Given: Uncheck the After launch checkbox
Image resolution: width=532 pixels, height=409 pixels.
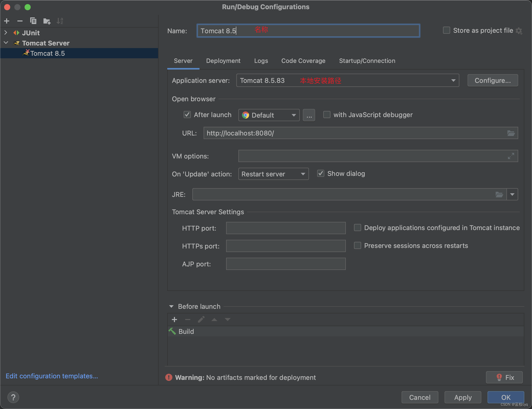Looking at the screenshot, I should pos(187,115).
